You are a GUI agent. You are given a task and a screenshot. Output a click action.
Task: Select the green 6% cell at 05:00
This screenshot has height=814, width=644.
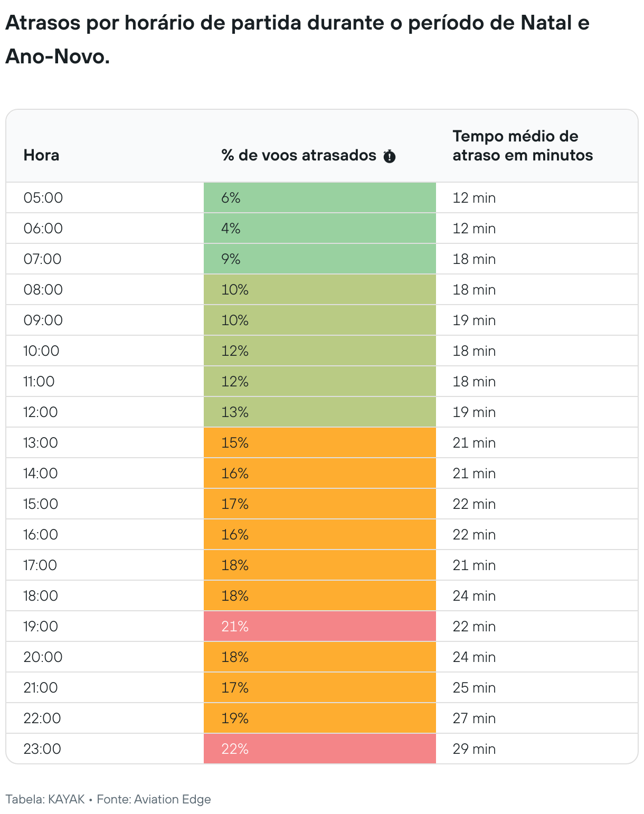click(x=319, y=198)
